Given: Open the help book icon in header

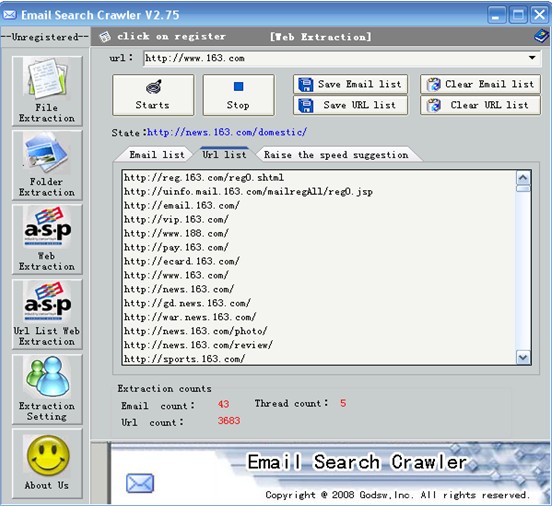Looking at the screenshot, I should pyautogui.click(x=541, y=36).
